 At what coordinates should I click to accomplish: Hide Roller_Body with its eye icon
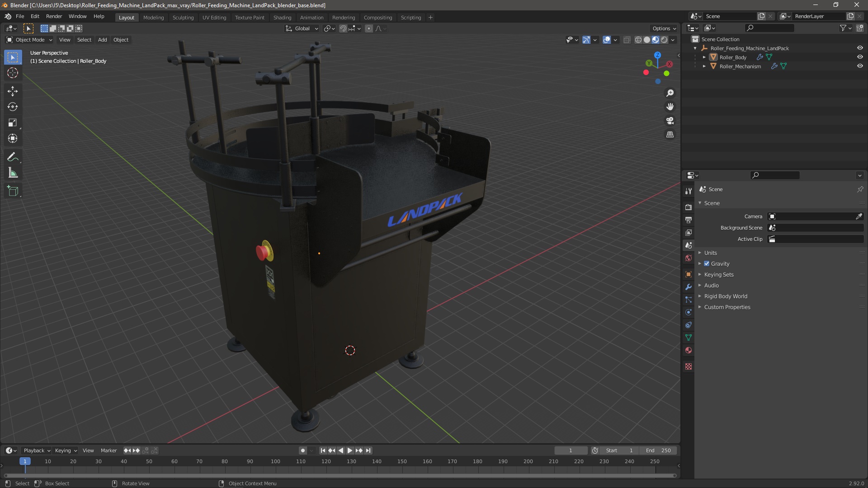[x=860, y=57]
